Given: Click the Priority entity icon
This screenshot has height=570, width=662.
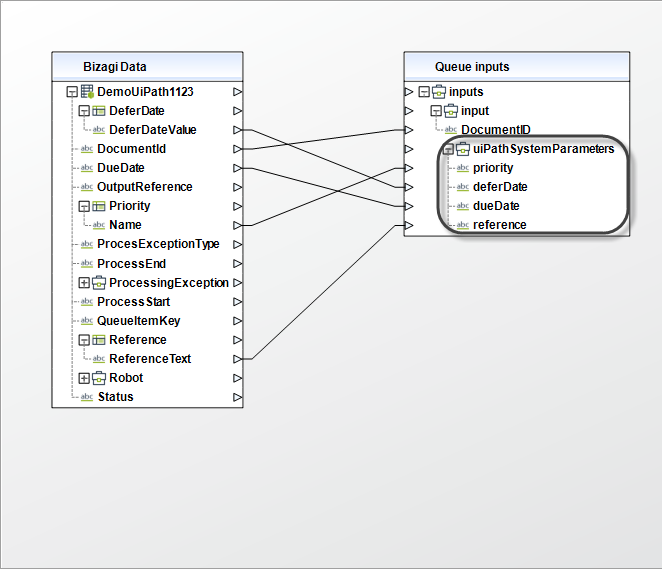Looking at the screenshot, I should [99, 206].
